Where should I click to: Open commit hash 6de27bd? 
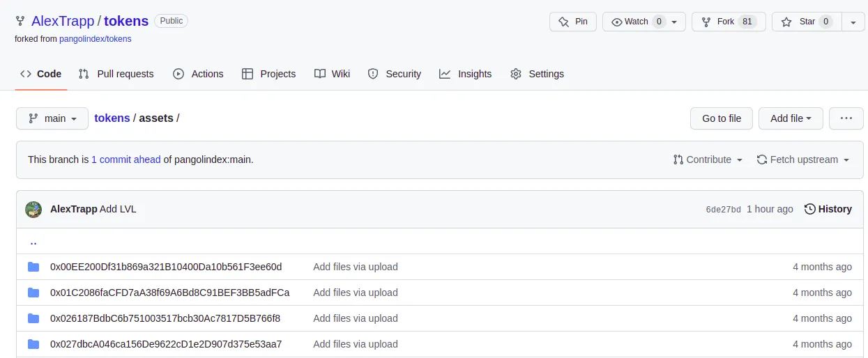coord(723,210)
